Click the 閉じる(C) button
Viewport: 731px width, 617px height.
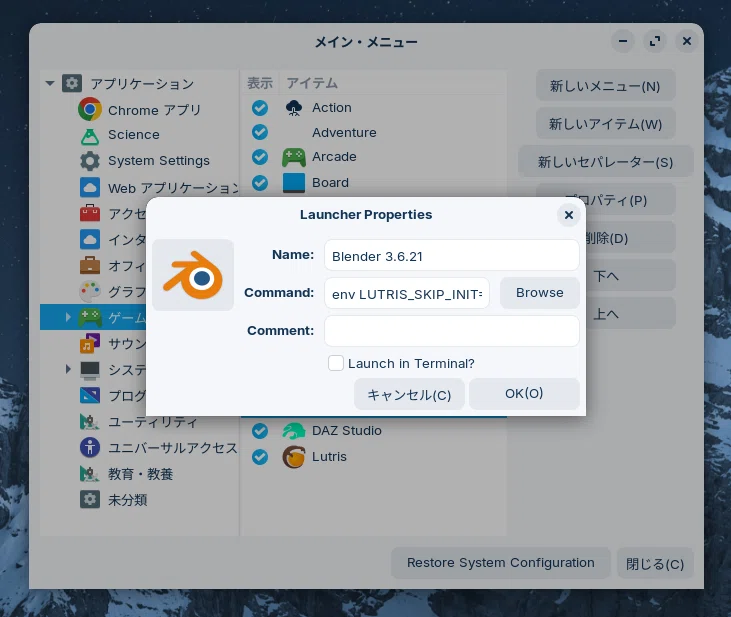(655, 564)
